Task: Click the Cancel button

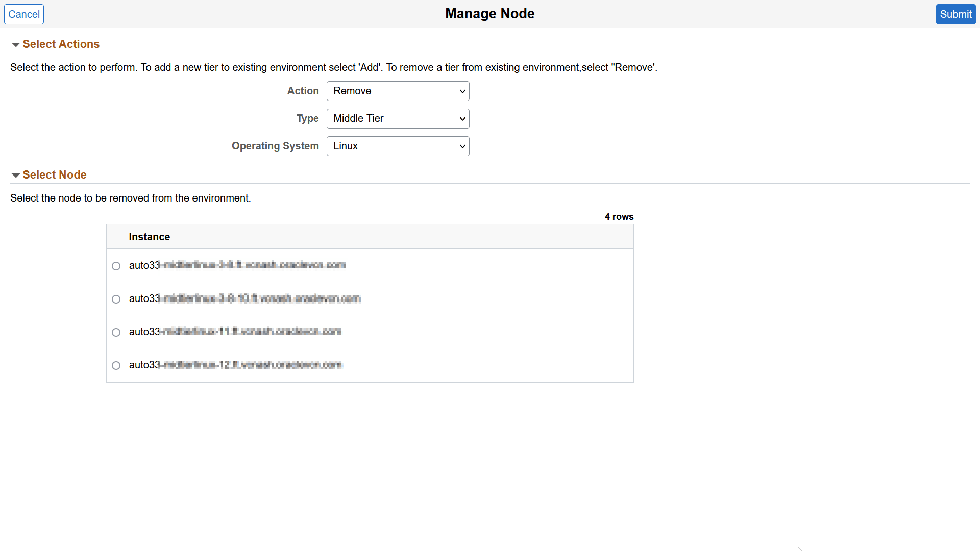Action: click(23, 14)
